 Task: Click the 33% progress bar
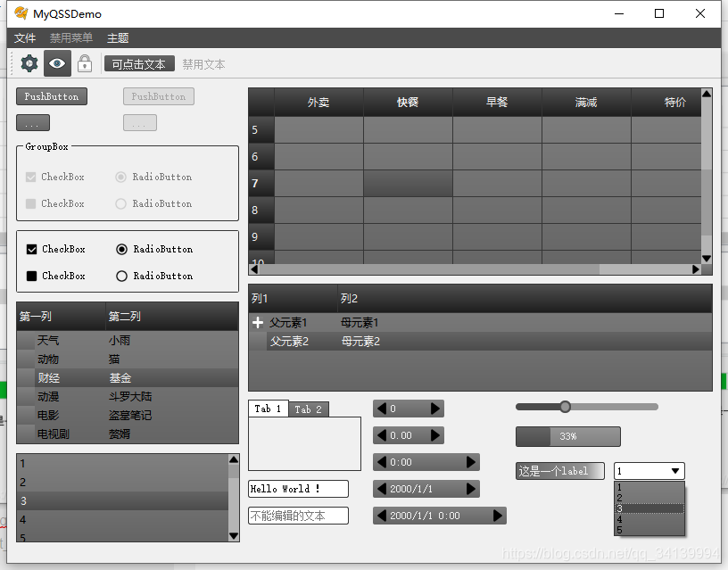pyautogui.click(x=567, y=436)
